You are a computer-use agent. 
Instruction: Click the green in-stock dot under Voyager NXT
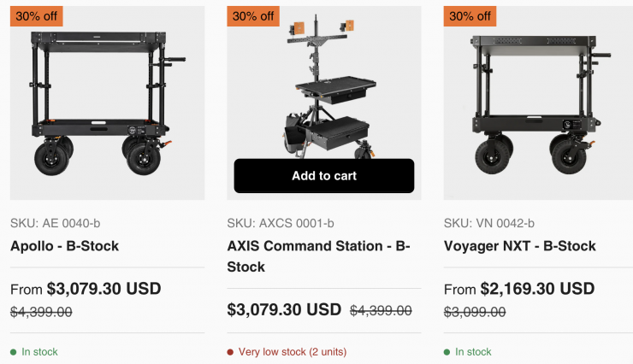tap(447, 352)
